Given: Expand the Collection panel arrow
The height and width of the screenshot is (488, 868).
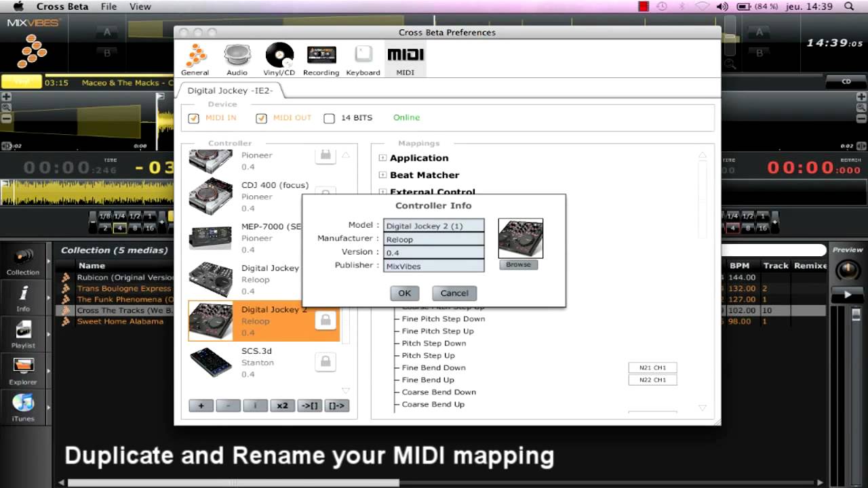Looking at the screenshot, I should tap(48, 260).
